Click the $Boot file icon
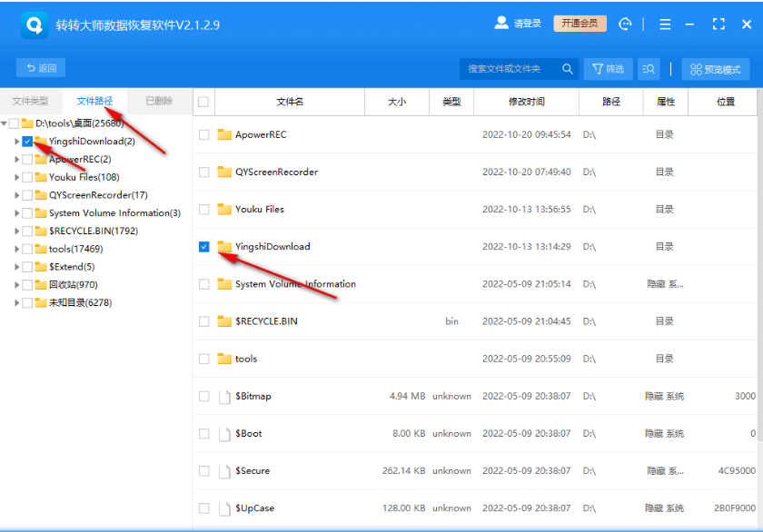Viewport: 763px width, 532px height. coord(224,434)
